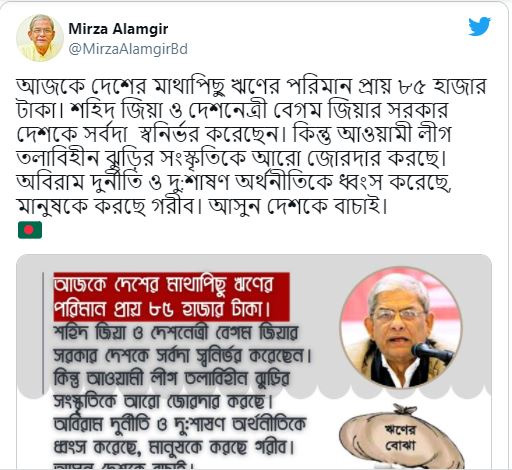Screen dimensions: 512x470
Task: Click the Twitter bird logo
Action: point(479,27)
